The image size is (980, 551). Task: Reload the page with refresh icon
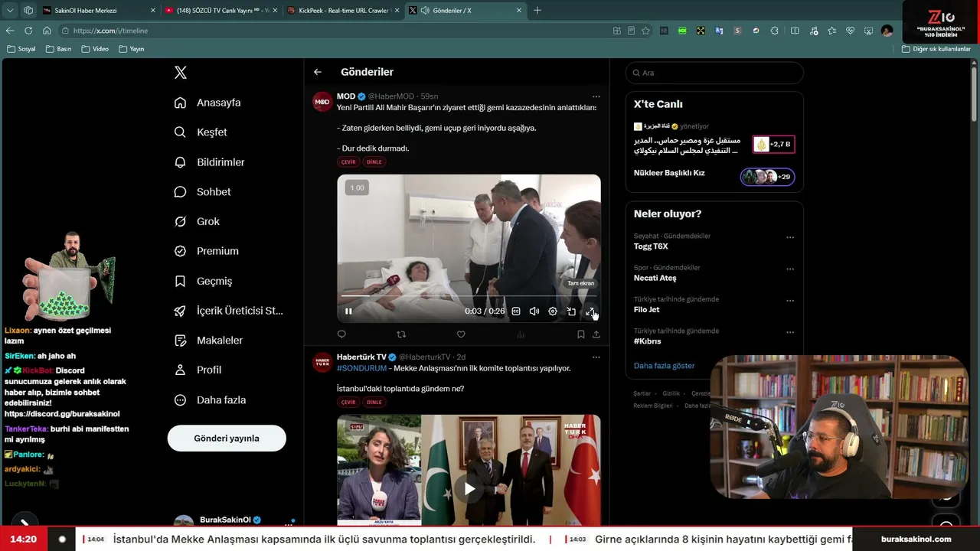tap(28, 31)
